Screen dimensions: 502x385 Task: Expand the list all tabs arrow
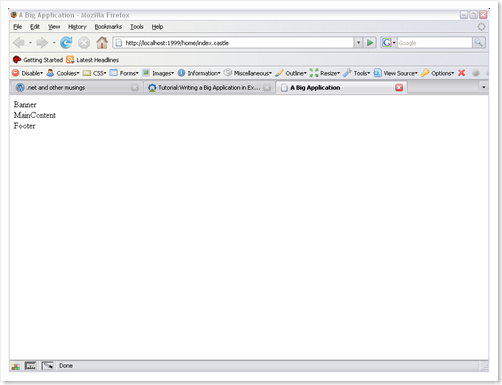coord(483,87)
